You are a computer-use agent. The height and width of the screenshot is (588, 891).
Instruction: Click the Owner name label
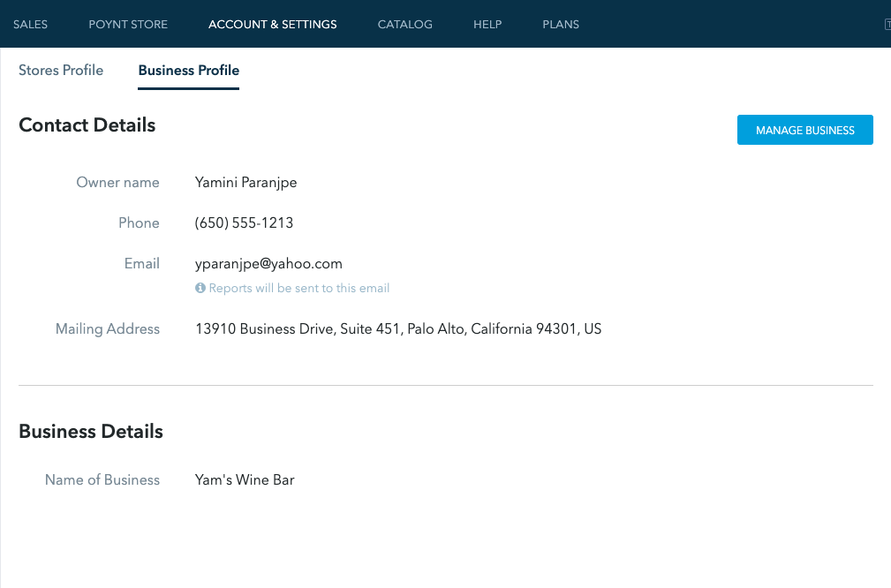(x=117, y=183)
